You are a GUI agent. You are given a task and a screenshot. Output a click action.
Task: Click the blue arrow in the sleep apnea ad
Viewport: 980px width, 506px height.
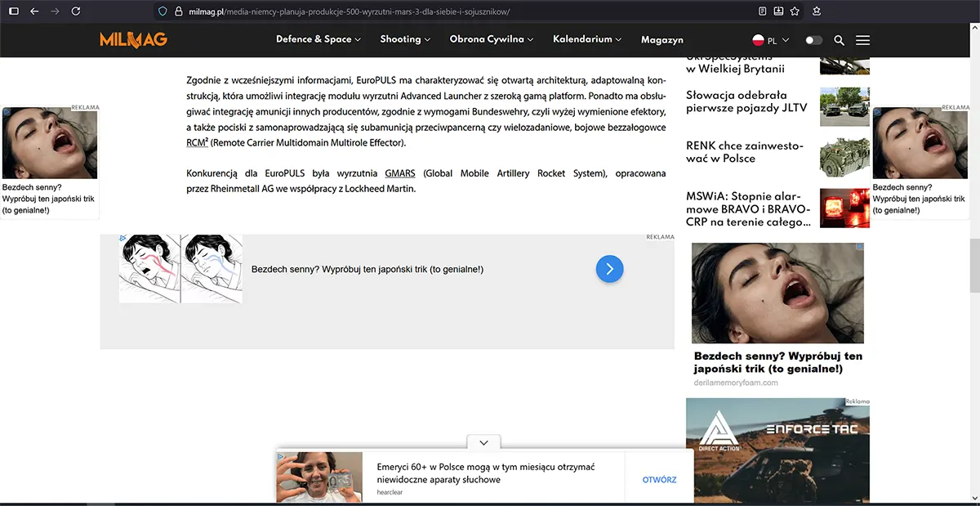[609, 268]
